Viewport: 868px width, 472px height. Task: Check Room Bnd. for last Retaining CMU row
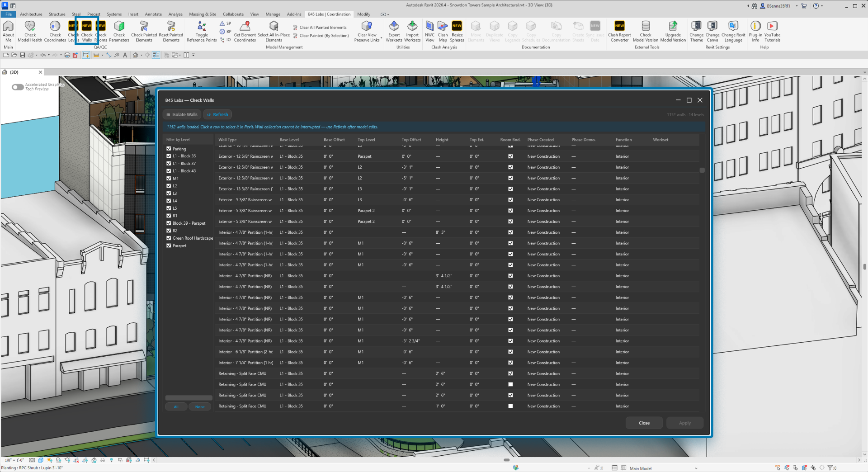(510, 406)
